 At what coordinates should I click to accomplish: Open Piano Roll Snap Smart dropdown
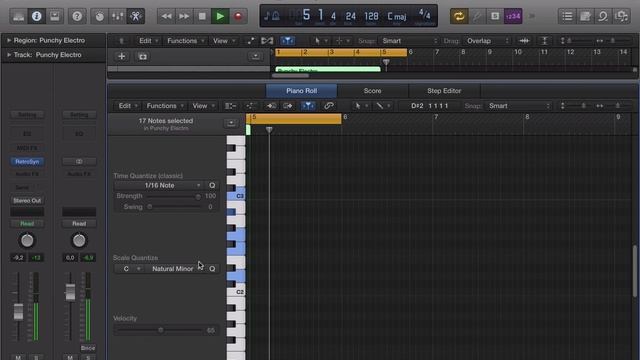pos(519,106)
